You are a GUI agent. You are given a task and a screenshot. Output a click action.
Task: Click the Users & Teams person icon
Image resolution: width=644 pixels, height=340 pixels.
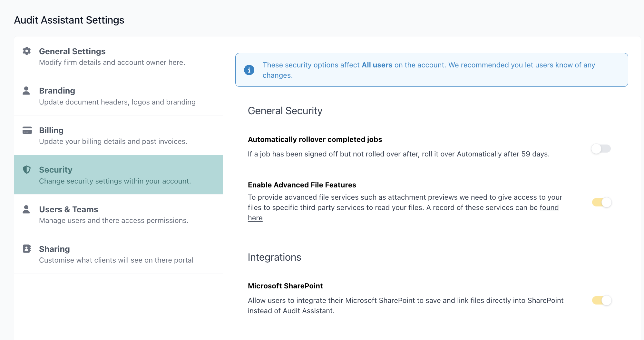(x=26, y=209)
